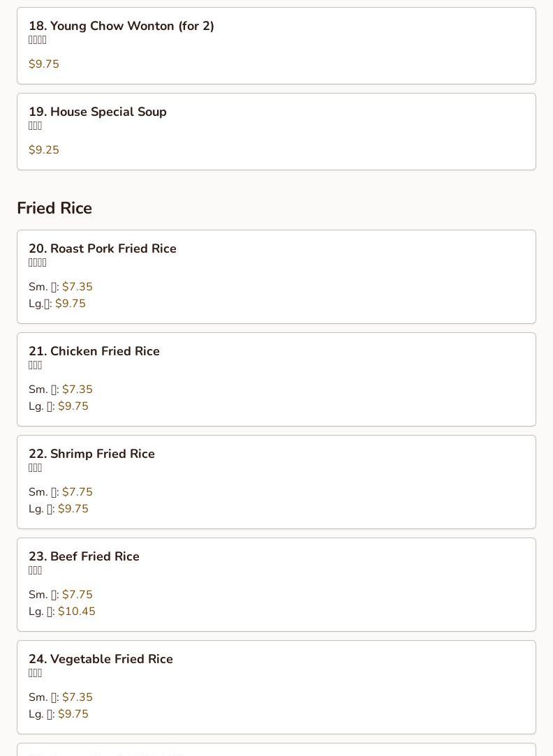Choose large Beef Fried Rice at $10.45
This screenshot has width=553, height=756.
point(77,612)
